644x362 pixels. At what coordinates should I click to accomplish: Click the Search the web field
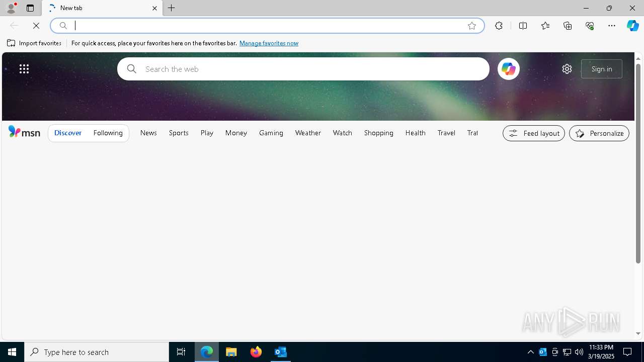coord(303,69)
